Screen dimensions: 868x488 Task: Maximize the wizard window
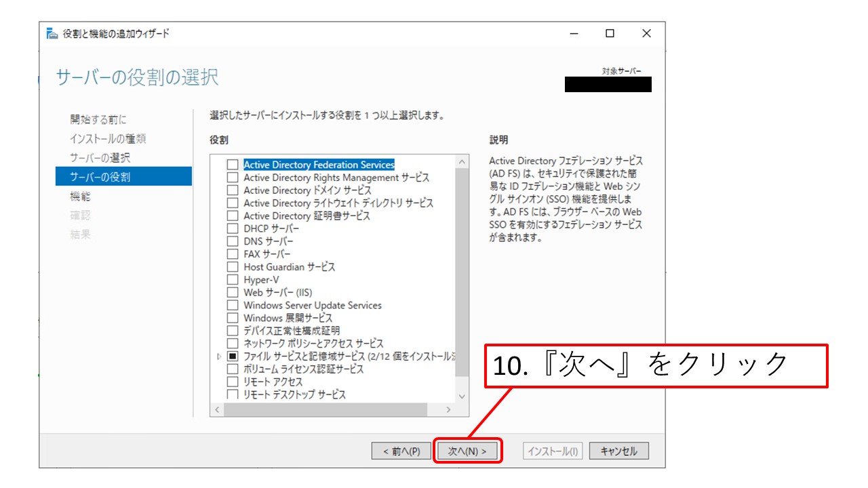[x=610, y=34]
